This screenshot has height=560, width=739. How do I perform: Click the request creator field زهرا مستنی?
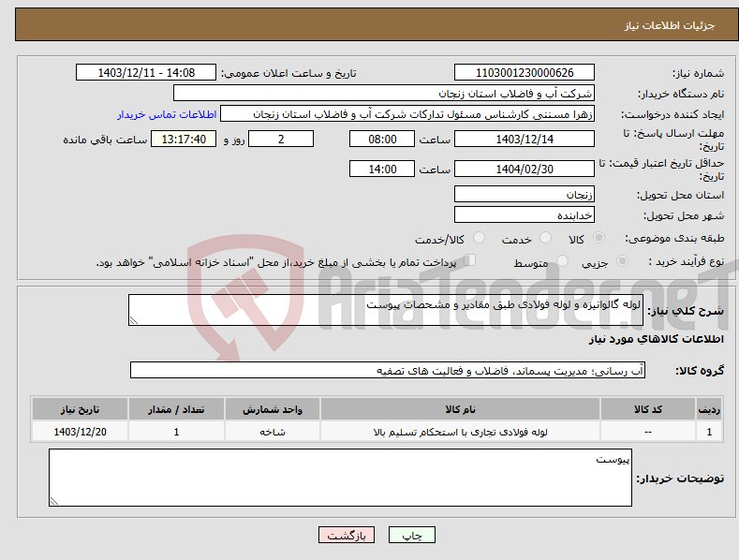(x=407, y=113)
